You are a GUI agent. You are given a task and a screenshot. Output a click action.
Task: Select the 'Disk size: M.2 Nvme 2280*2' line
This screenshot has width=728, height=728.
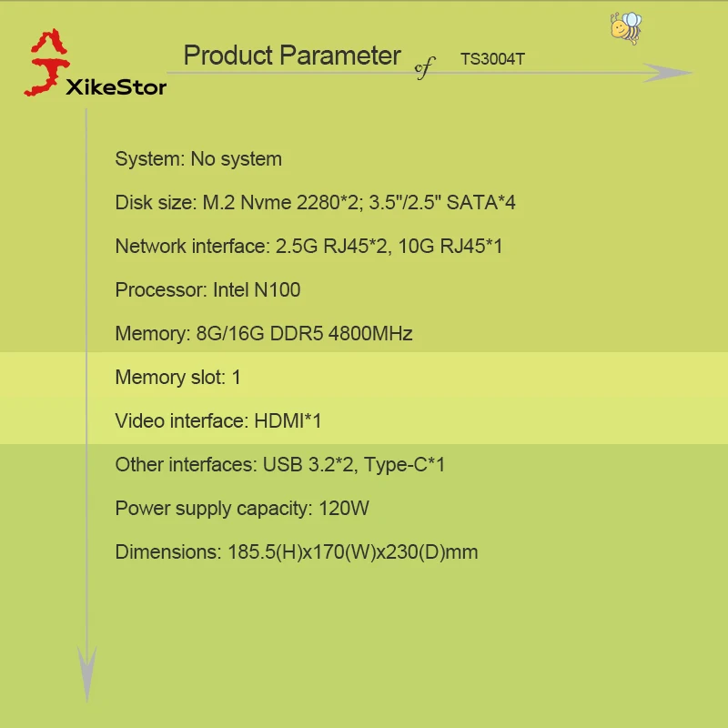[x=315, y=203]
